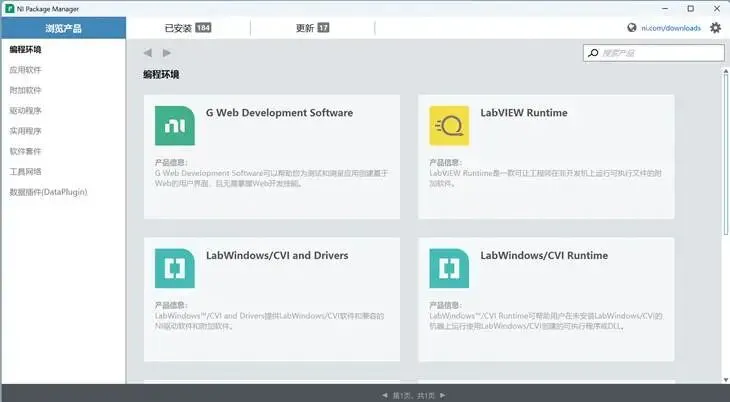Open settings with the gear icon

pyautogui.click(x=715, y=28)
